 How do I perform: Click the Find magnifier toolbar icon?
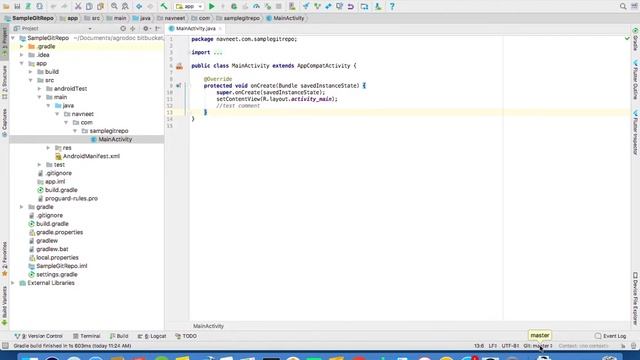pyautogui.click(x=114, y=7)
